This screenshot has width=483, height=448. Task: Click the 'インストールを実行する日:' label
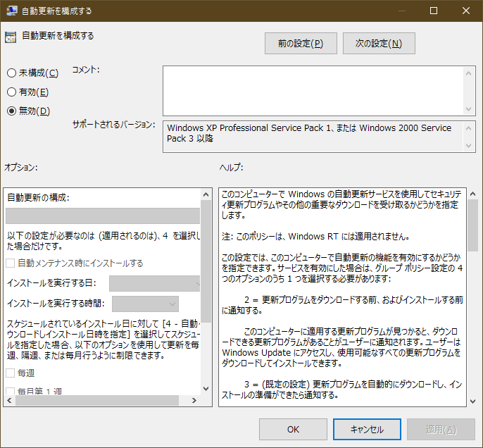52,283
